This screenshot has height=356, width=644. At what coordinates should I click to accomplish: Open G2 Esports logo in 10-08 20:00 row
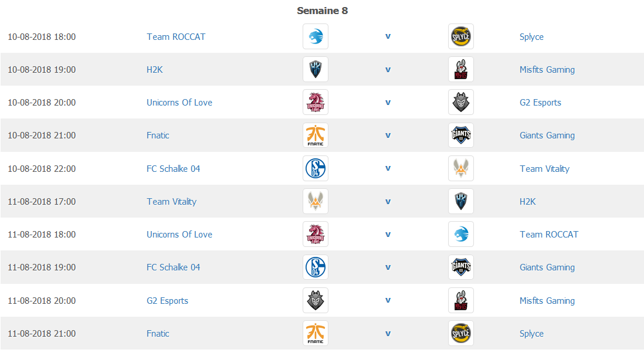pos(461,102)
